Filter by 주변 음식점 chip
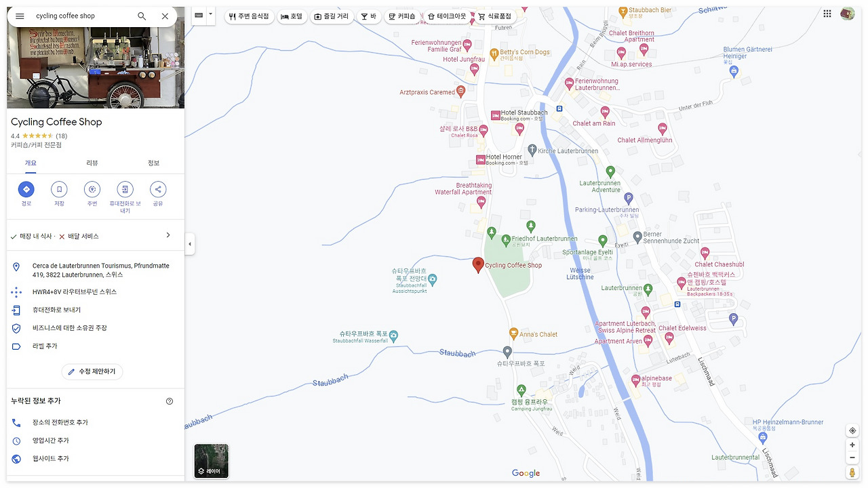 250,16
